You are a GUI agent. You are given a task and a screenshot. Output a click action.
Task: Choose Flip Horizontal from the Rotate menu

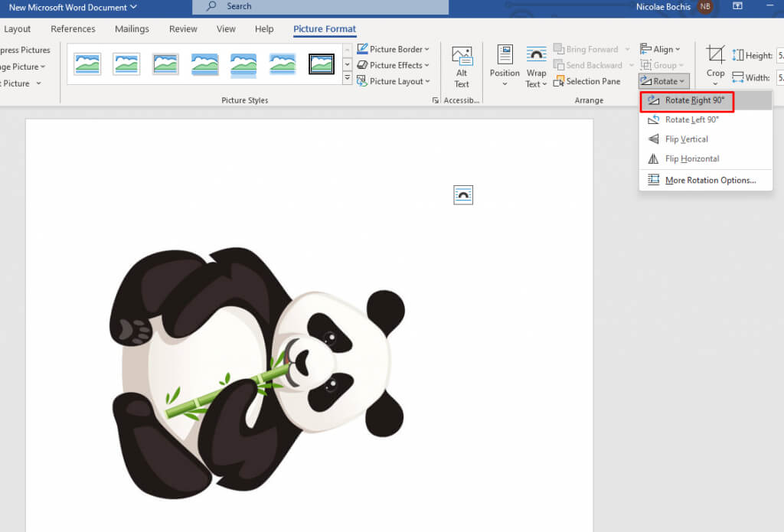click(691, 159)
